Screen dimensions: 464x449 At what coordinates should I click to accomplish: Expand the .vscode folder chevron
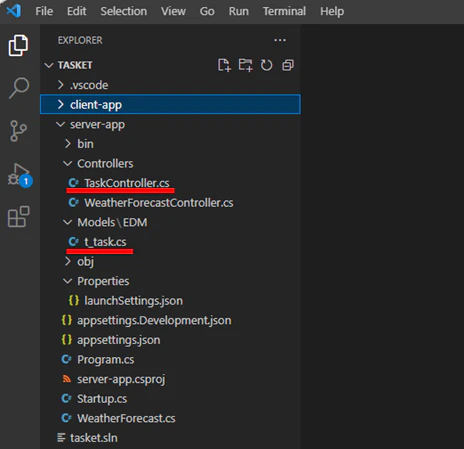60,85
